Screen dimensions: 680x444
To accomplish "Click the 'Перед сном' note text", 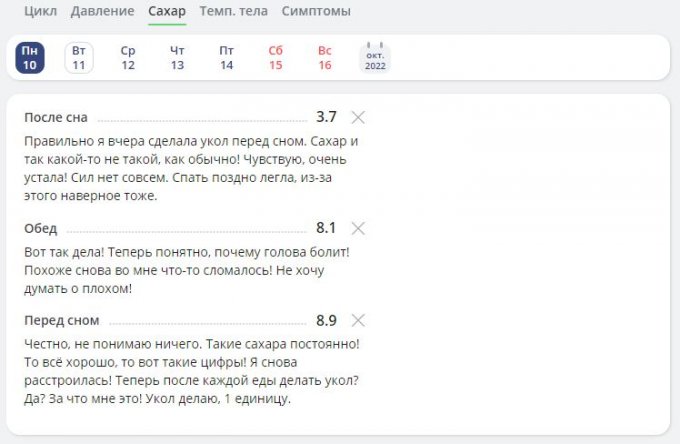I will point(190,371).
